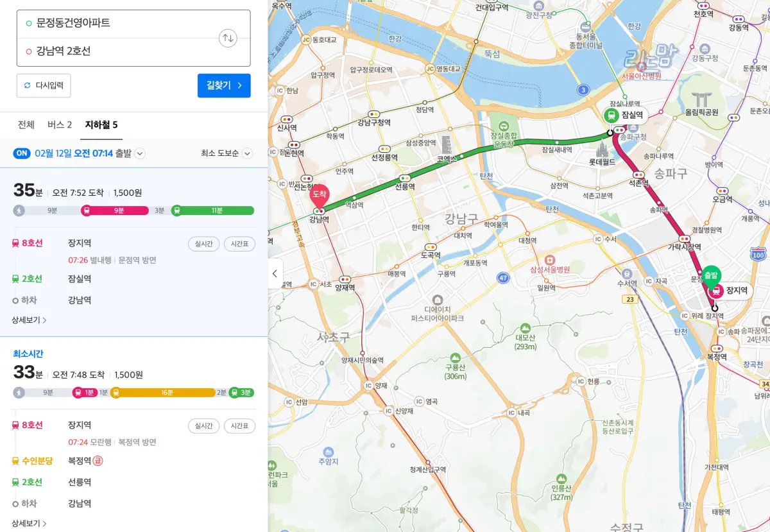Switch to the 버스 2 tab
This screenshot has width=770, height=532.
pos(59,124)
